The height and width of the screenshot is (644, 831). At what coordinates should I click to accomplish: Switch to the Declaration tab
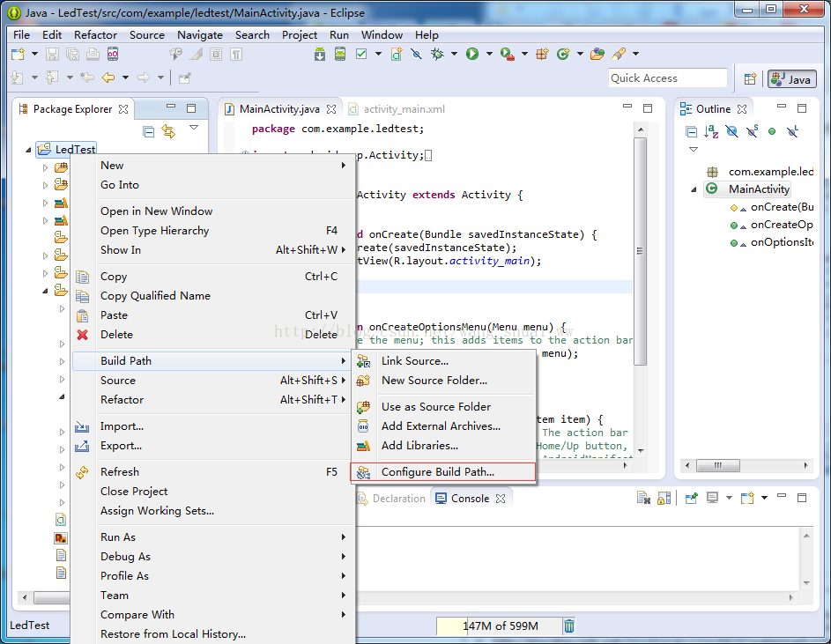point(391,499)
